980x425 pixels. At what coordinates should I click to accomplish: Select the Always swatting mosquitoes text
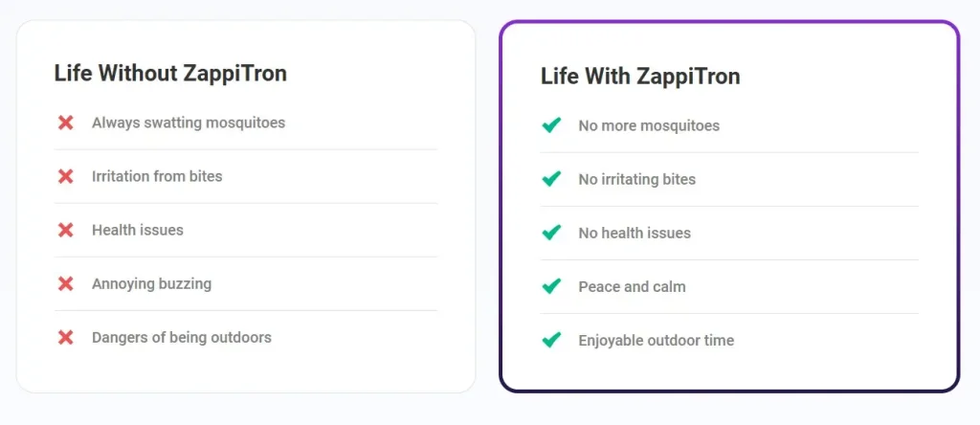point(189,123)
